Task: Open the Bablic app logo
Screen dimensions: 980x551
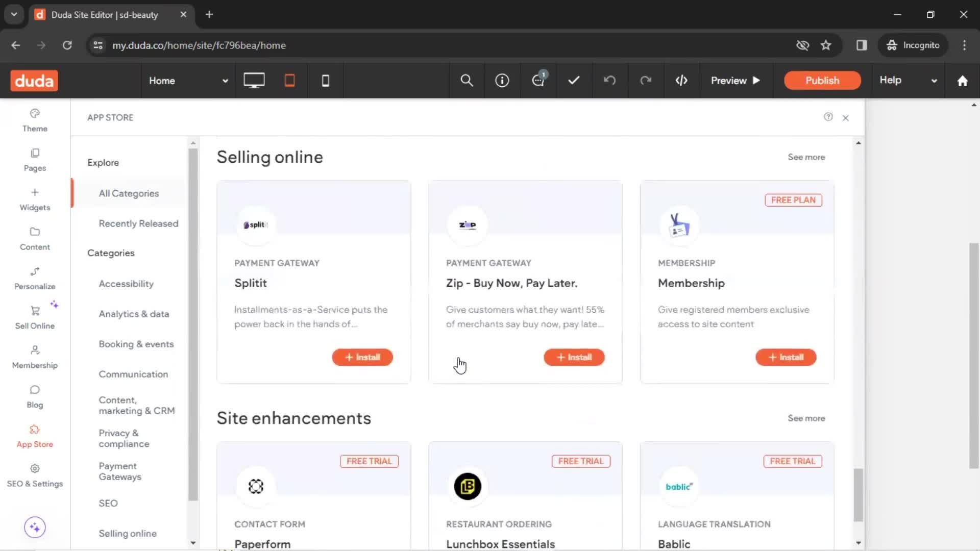Action: pos(679,486)
